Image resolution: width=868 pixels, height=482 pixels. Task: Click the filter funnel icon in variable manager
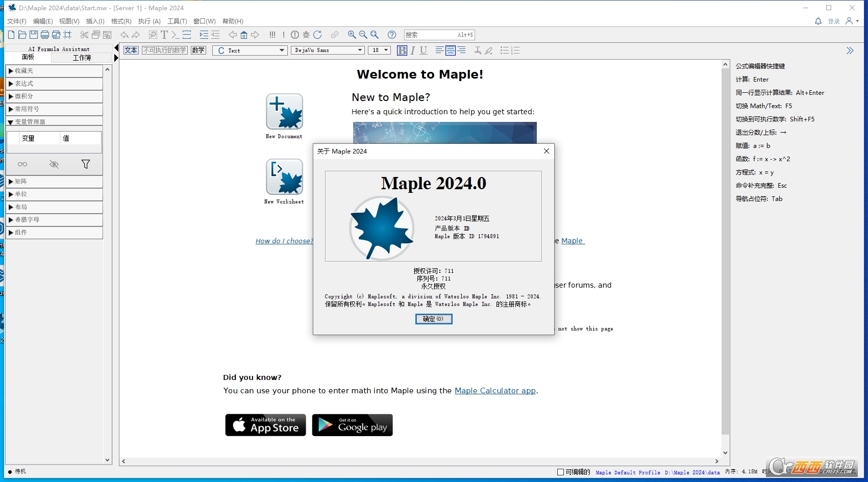86,164
